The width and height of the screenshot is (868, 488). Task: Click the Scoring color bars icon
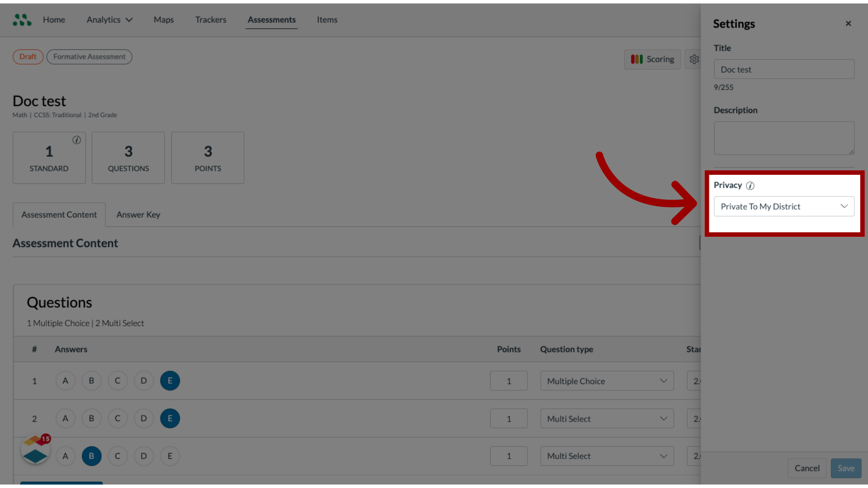tap(637, 59)
